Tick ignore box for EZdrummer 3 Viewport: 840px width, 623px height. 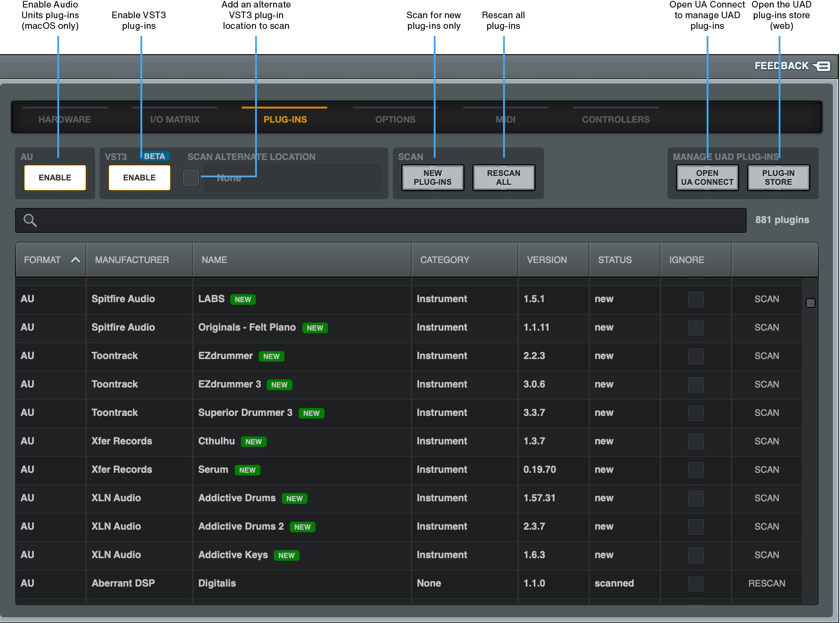pos(696,384)
